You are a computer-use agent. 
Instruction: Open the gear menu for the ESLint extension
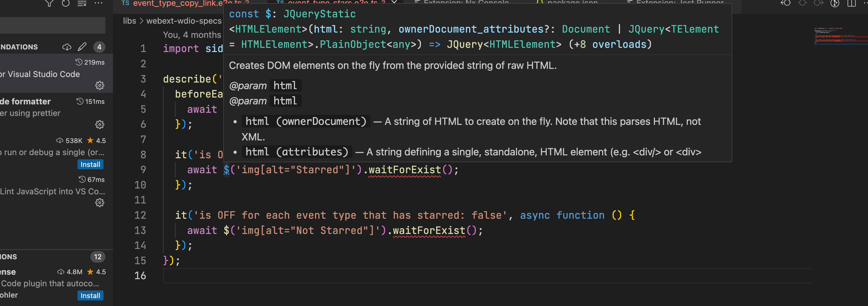100,202
